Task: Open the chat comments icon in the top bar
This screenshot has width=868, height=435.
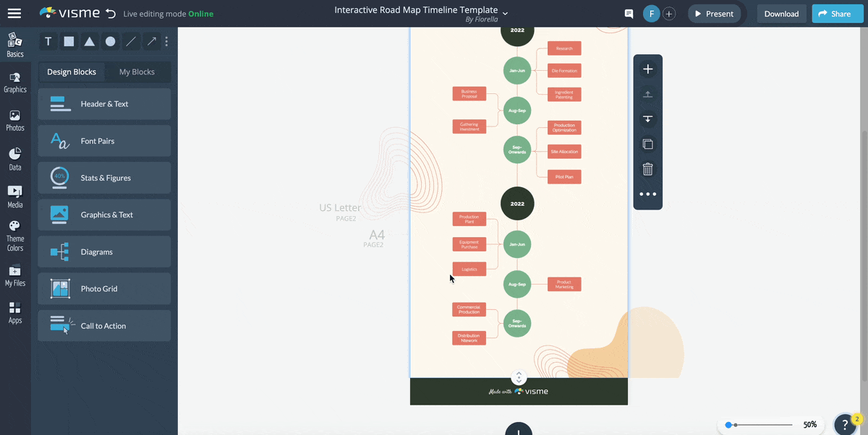Action: point(628,13)
